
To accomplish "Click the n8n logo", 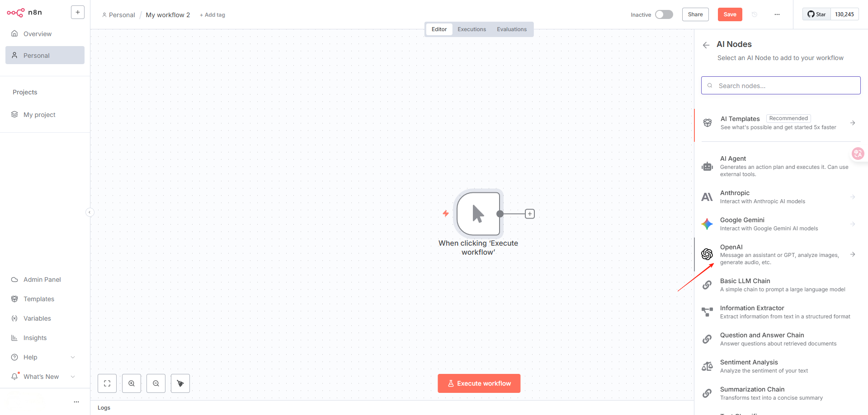I will coord(24,13).
